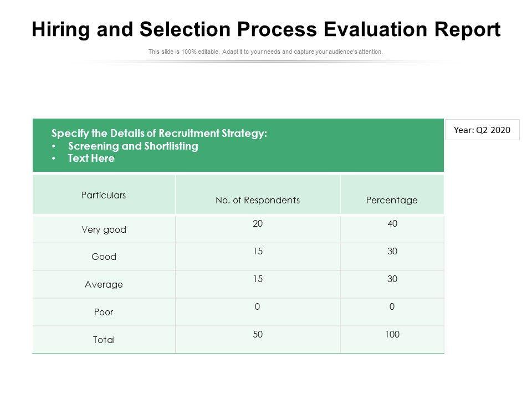Click the 'Particulars' column header
This screenshot has width=532, height=399.
(104, 195)
